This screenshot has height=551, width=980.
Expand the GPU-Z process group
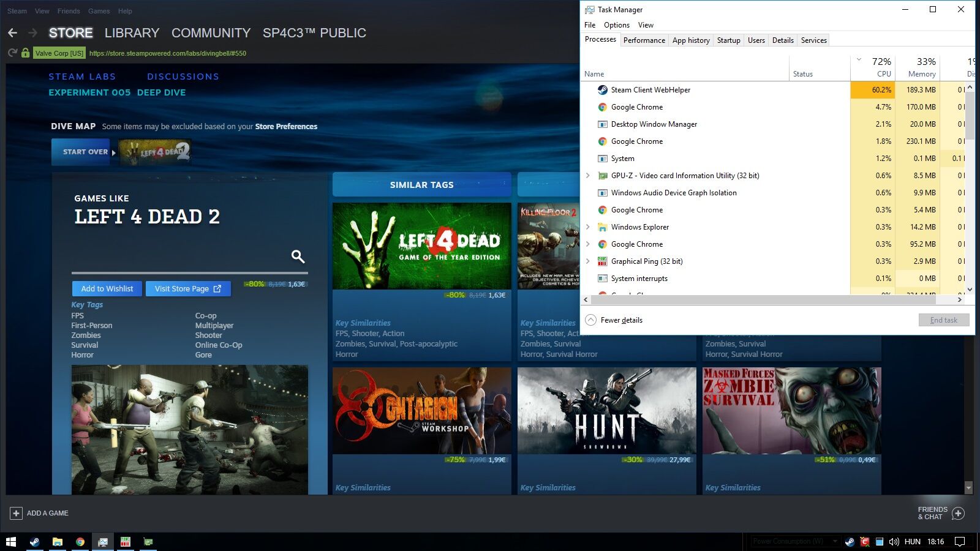point(588,176)
